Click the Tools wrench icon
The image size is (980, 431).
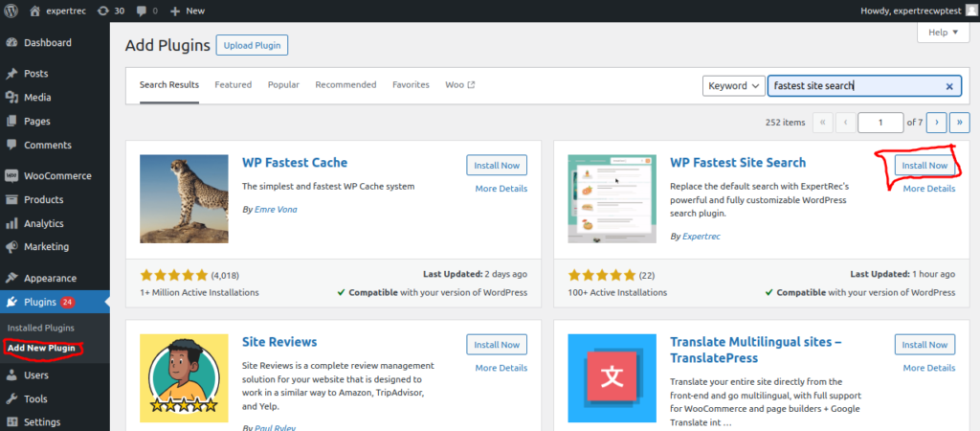[11, 399]
